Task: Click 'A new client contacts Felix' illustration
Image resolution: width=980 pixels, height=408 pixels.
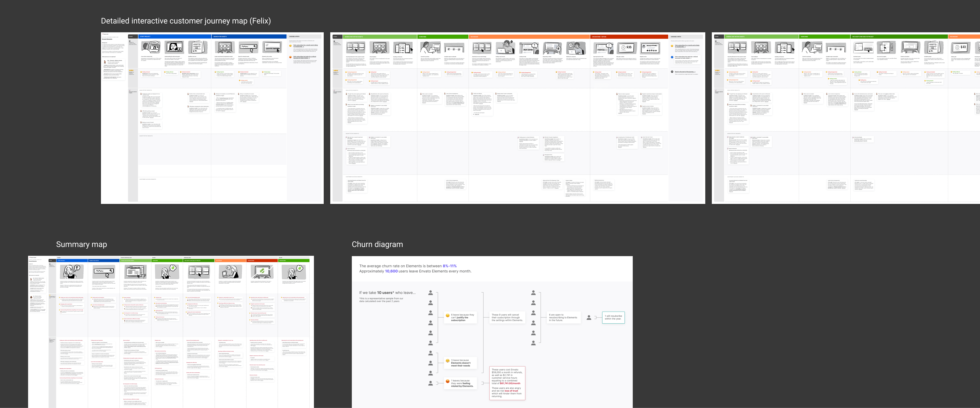Action: coord(151,47)
